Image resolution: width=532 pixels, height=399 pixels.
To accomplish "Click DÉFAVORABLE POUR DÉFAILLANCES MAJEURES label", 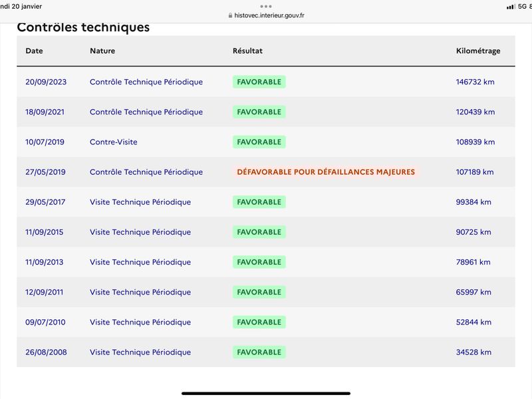I will (326, 172).
